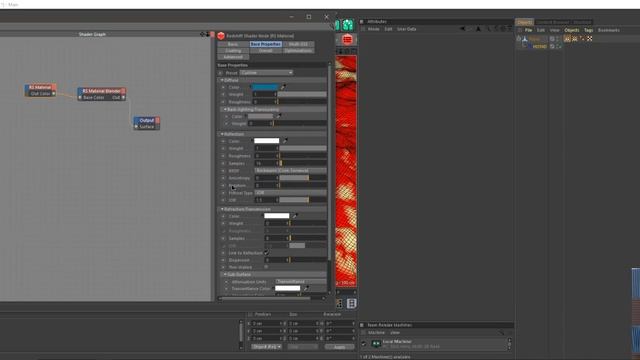The height and width of the screenshot is (360, 640).
Task: Open Objects panel File menu
Action: (528, 30)
